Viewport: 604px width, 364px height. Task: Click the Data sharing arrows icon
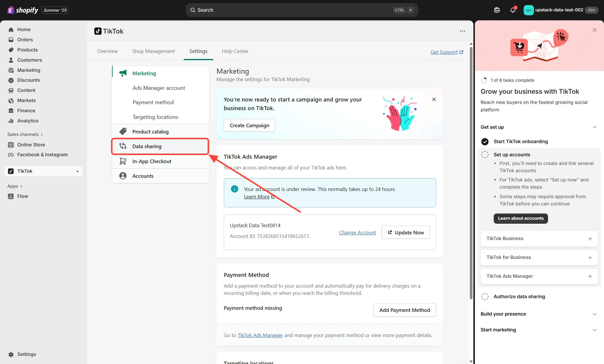click(123, 146)
